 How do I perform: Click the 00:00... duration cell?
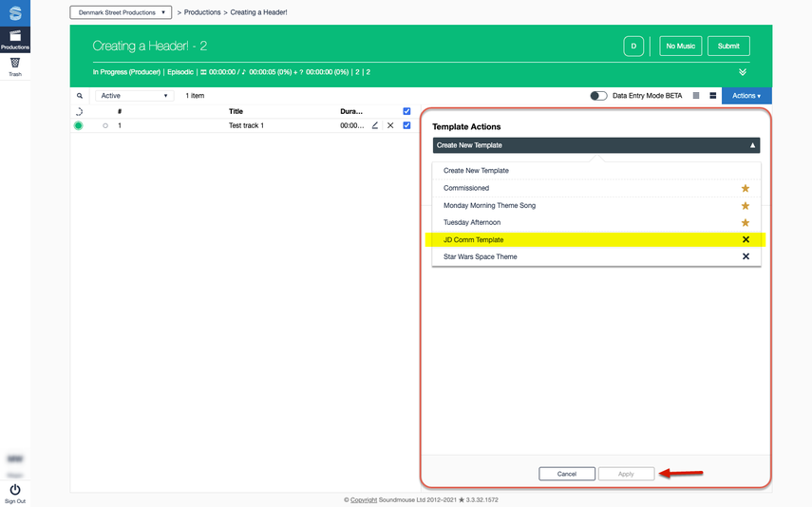(x=351, y=125)
